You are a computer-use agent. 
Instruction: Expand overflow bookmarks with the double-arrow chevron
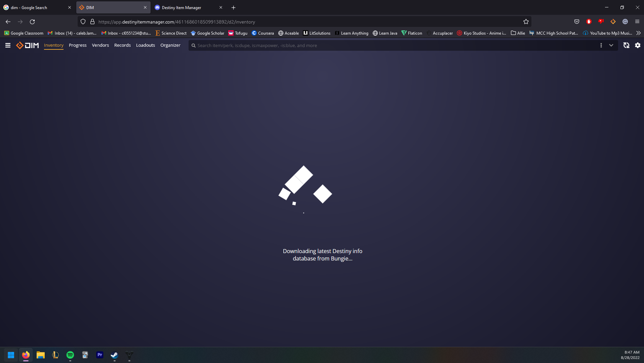[638, 33]
